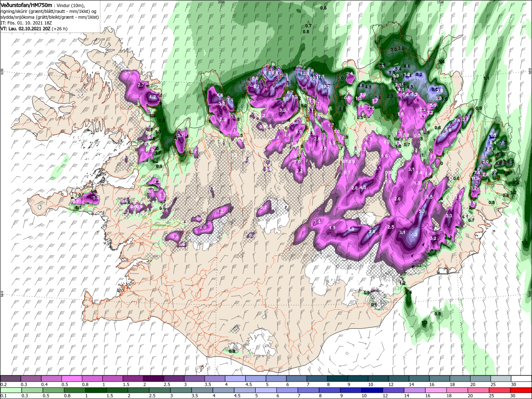
Task: Pick the bright red rain swatch above 30
Action: (x=521, y=390)
